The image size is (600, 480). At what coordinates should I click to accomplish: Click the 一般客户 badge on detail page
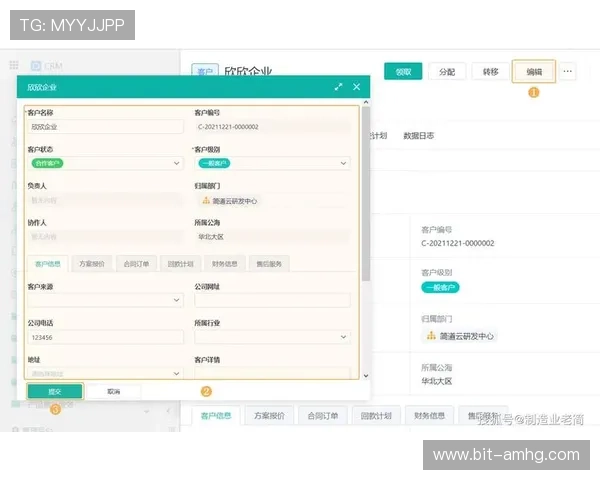pos(440,287)
